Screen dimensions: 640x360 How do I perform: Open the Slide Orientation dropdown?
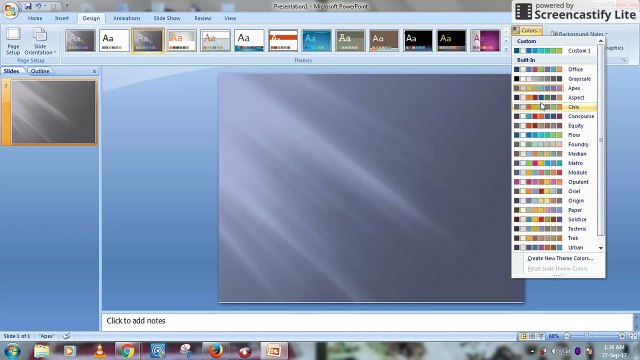pos(40,42)
